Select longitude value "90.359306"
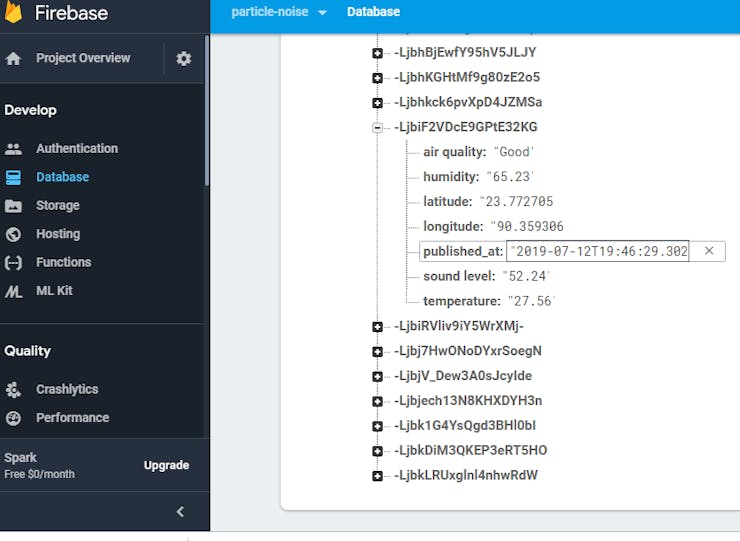The width and height of the screenshot is (740, 541). [527, 226]
